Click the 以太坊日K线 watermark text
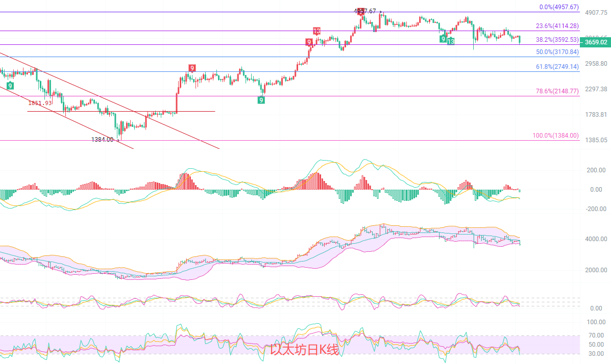The image size is (611, 364). (304, 350)
